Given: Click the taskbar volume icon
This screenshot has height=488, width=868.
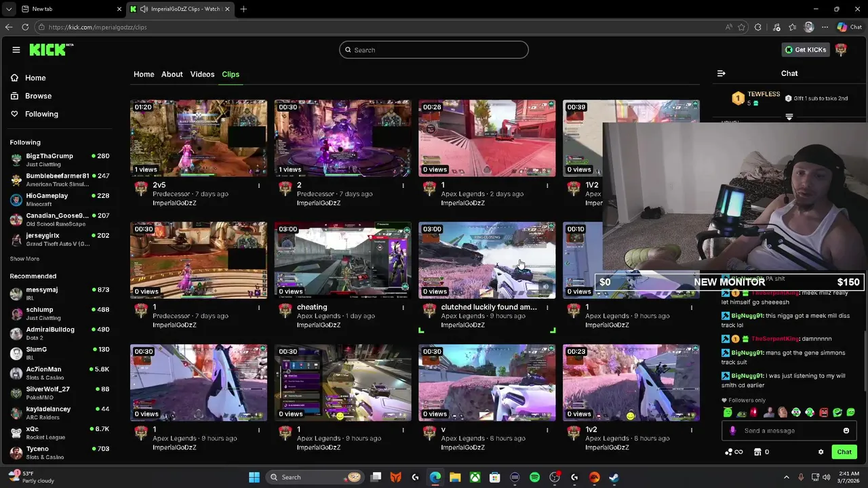Looking at the screenshot, I should pyautogui.click(x=828, y=477).
